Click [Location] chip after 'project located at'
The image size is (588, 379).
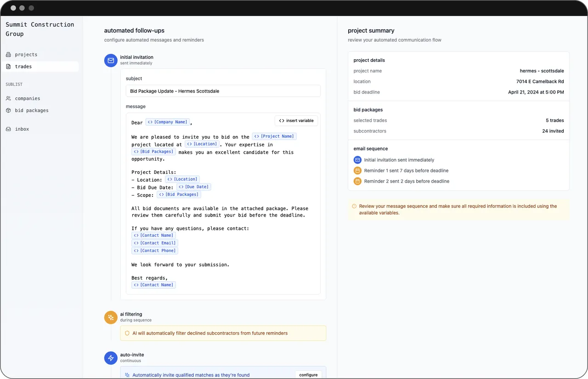click(x=202, y=144)
